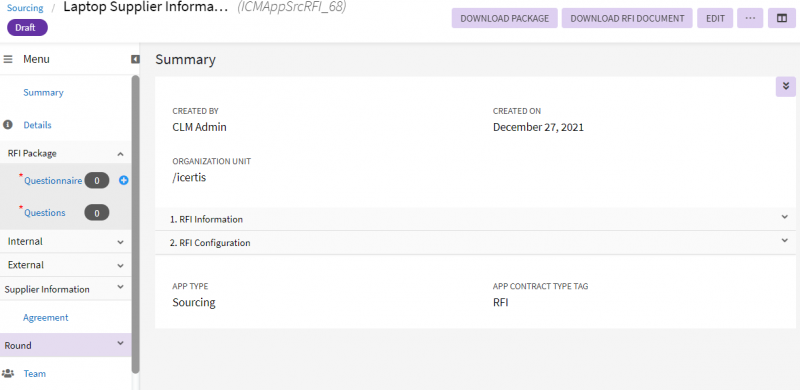Open the Questions menu item

tap(45, 213)
